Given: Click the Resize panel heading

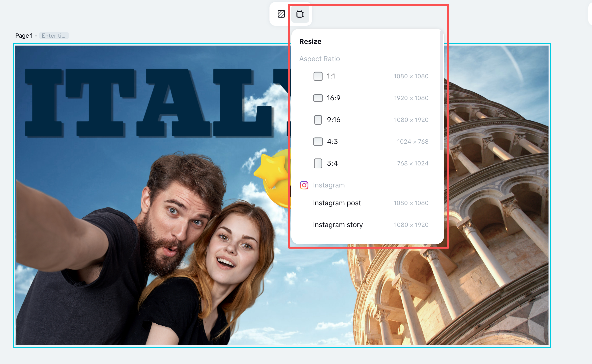Looking at the screenshot, I should pos(310,41).
